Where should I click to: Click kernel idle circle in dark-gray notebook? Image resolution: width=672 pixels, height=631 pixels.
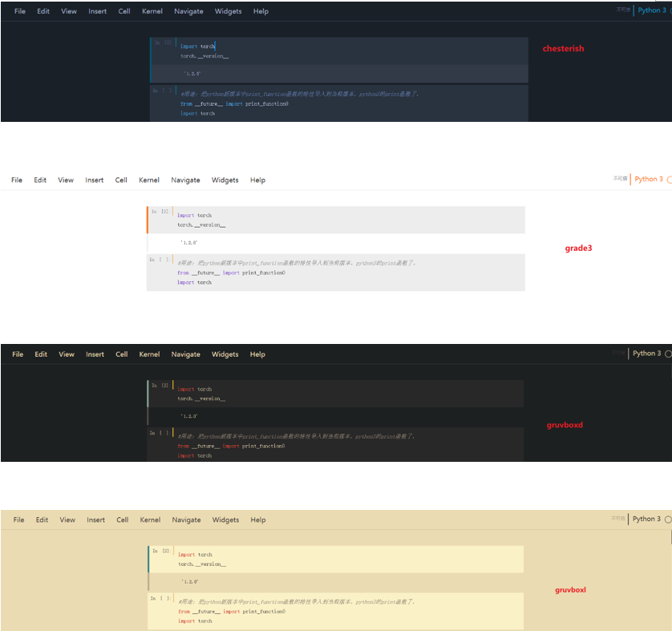[x=668, y=354]
